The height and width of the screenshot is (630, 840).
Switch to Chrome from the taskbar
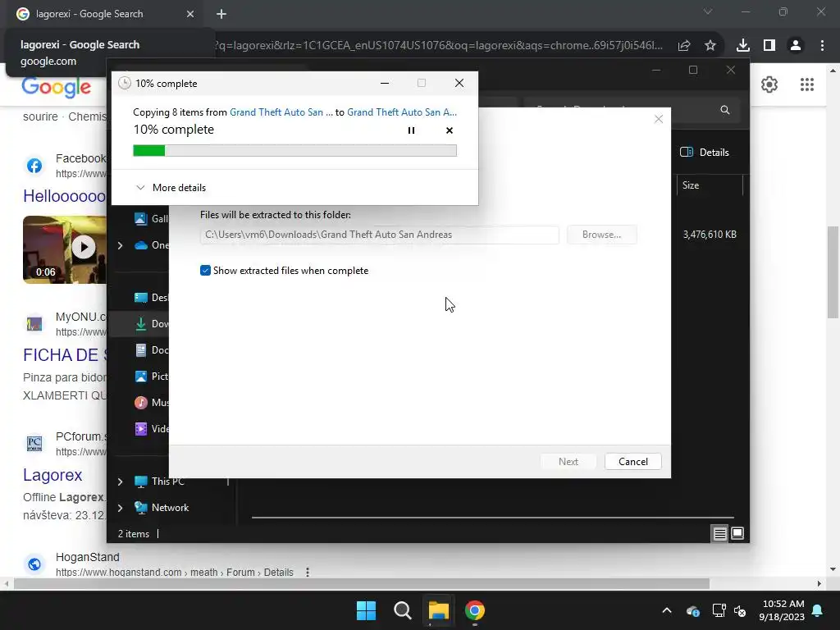click(x=475, y=610)
